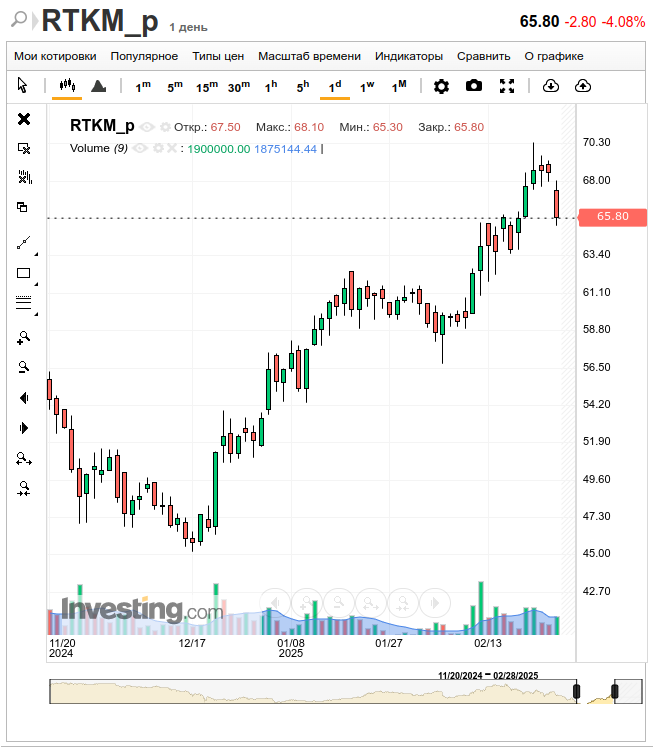The height and width of the screenshot is (751, 656).
Task: Select the 1 day timeframe
Action: [x=335, y=87]
